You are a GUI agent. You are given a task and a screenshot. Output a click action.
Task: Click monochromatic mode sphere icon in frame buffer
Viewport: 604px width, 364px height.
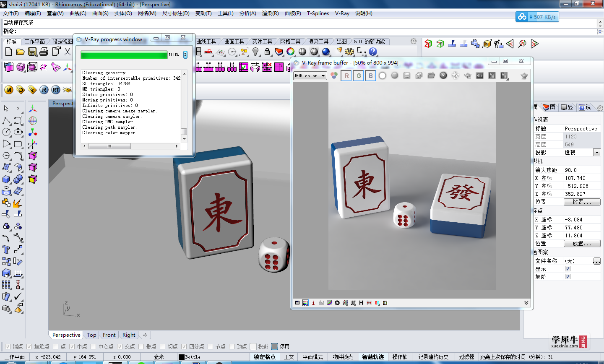click(395, 75)
